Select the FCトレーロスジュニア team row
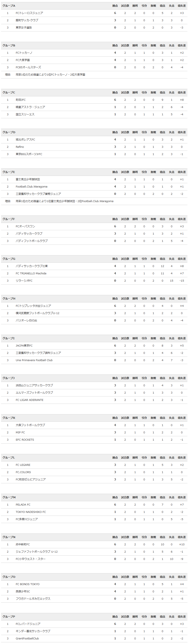This screenshot has height=644, width=188. coord(94,13)
